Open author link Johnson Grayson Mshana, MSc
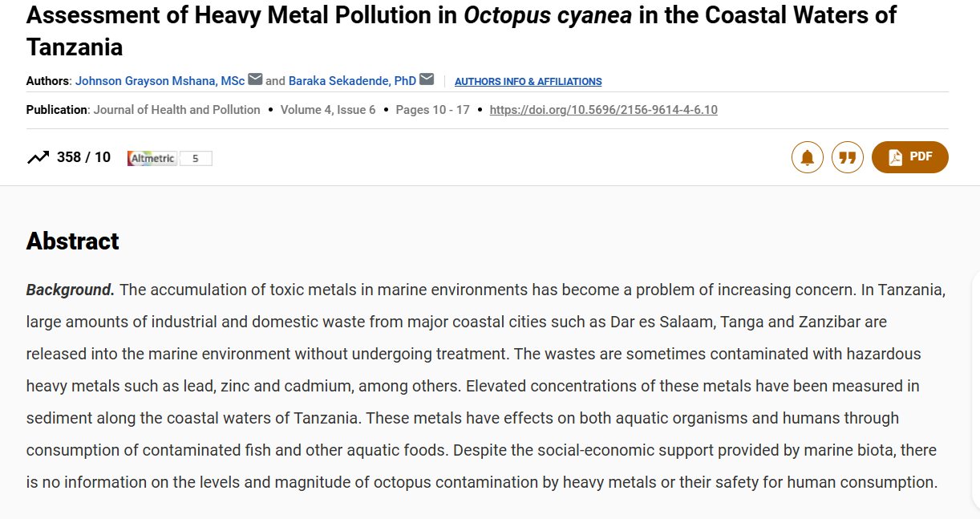980x519 pixels. click(x=160, y=81)
